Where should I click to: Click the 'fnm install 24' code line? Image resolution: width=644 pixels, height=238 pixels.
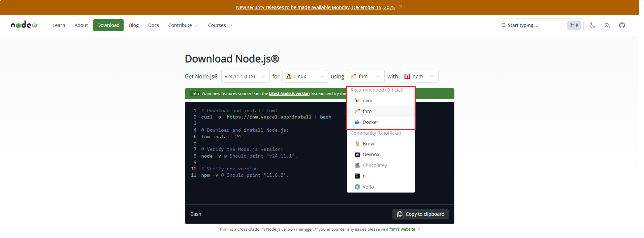pyautogui.click(x=221, y=136)
